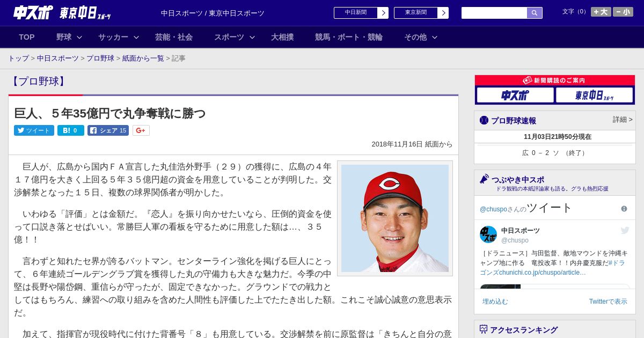The width and height of the screenshot is (644, 338).
Task: Share article on Facebook シェア button
Action: 108,130
